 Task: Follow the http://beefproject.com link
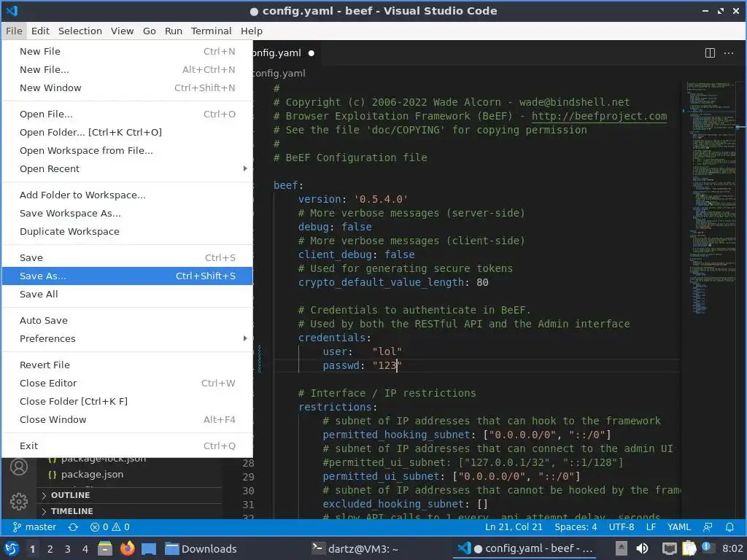tap(599, 116)
